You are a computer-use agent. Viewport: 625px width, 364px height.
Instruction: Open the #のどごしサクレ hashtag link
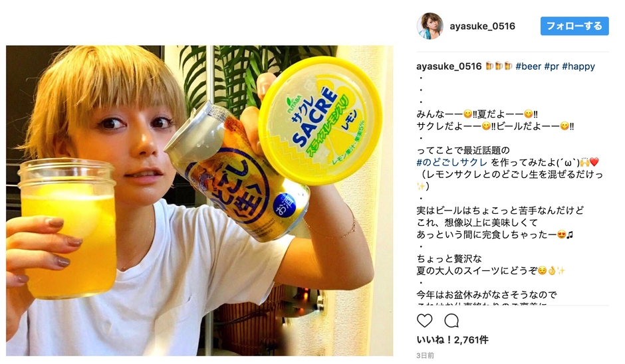coord(452,162)
